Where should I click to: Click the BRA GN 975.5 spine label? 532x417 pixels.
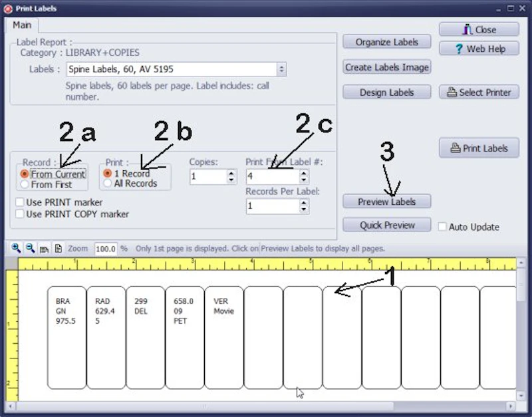coord(67,338)
